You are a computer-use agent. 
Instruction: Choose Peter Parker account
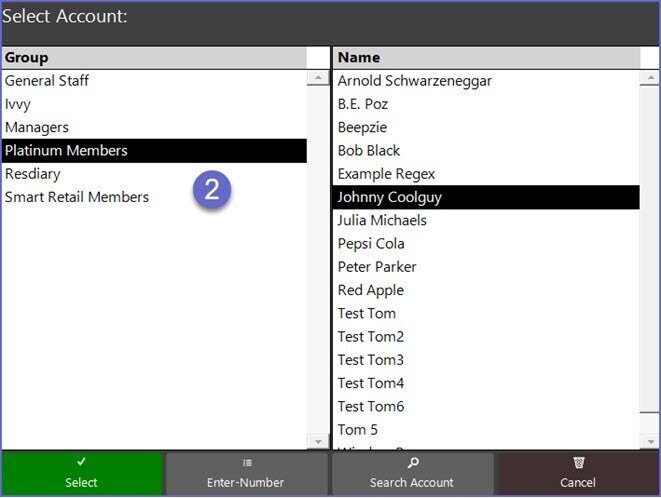coord(377,267)
